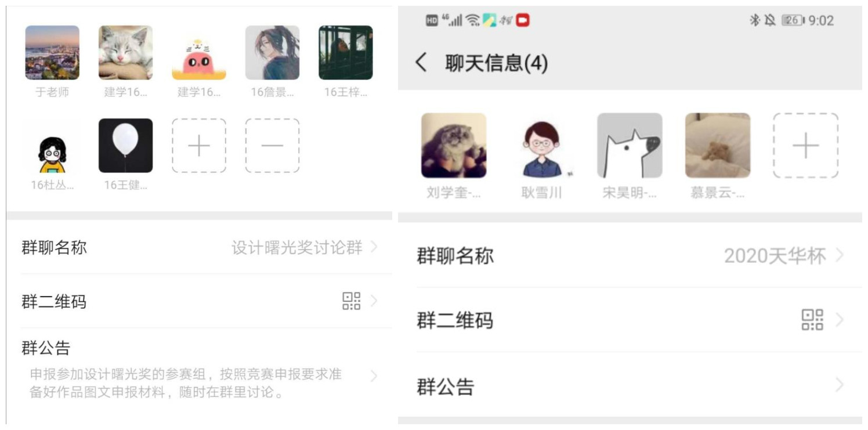Read the 群公告 text about 设计曙光奖

point(186,384)
